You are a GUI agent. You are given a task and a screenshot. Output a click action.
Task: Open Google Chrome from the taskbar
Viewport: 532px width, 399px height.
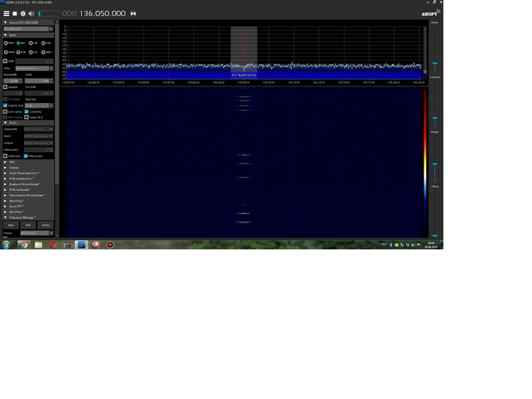[x=24, y=245]
